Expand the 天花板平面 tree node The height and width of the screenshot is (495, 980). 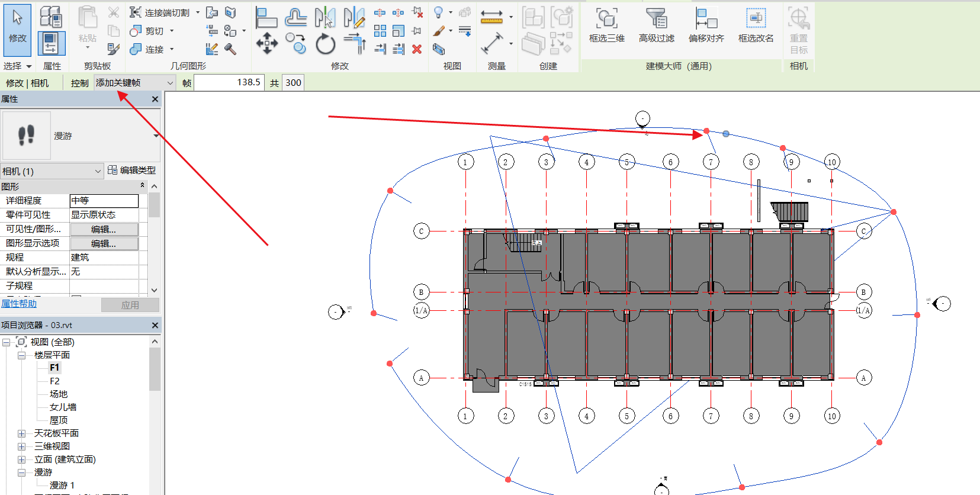[x=22, y=433]
